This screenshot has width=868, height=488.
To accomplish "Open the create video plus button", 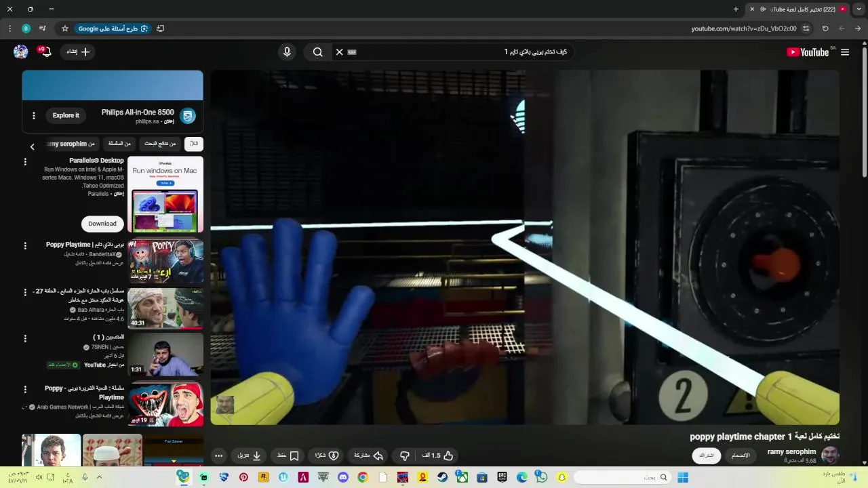I will tap(78, 52).
